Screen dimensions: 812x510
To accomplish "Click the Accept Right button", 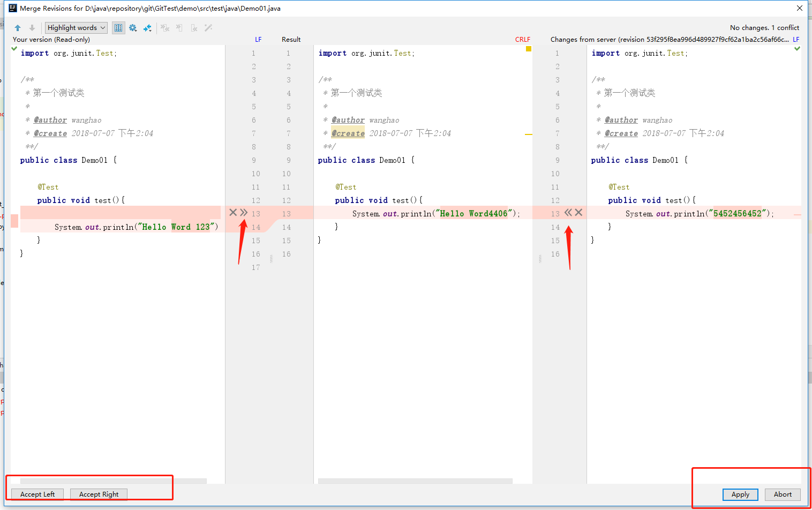I will pyautogui.click(x=99, y=494).
